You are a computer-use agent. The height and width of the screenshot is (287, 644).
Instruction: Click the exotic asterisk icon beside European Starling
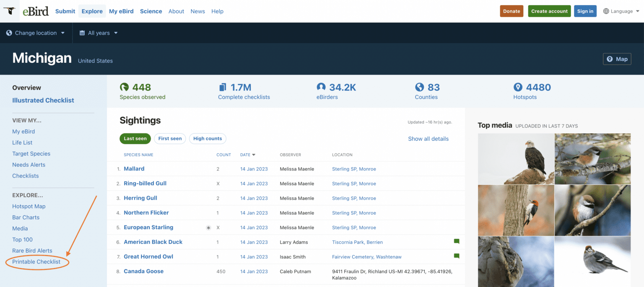[208, 228]
